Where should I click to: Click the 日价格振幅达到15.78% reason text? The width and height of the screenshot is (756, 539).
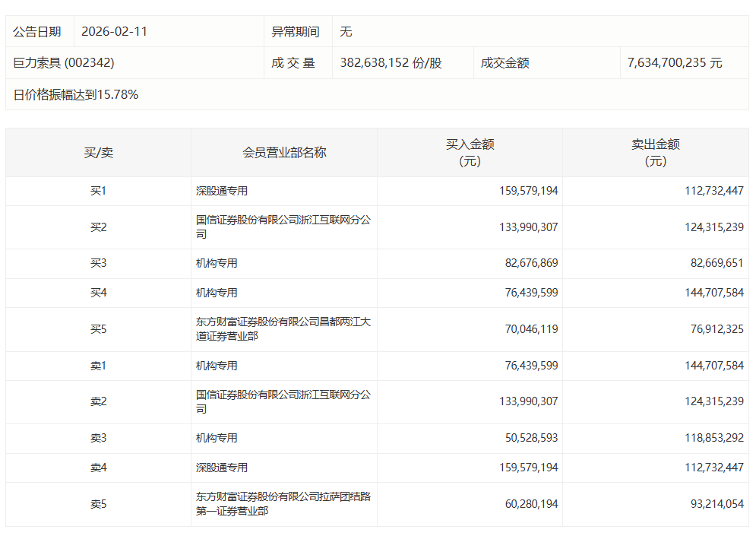pos(76,95)
